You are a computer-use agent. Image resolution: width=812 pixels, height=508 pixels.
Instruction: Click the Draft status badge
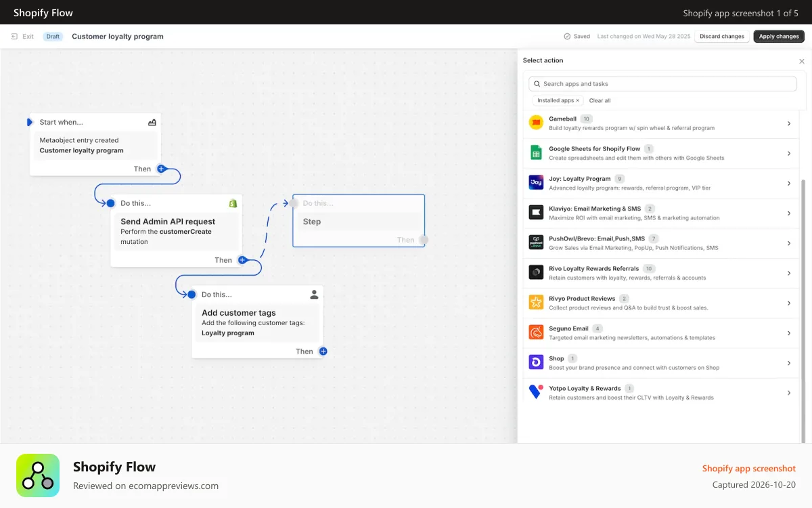(x=53, y=37)
